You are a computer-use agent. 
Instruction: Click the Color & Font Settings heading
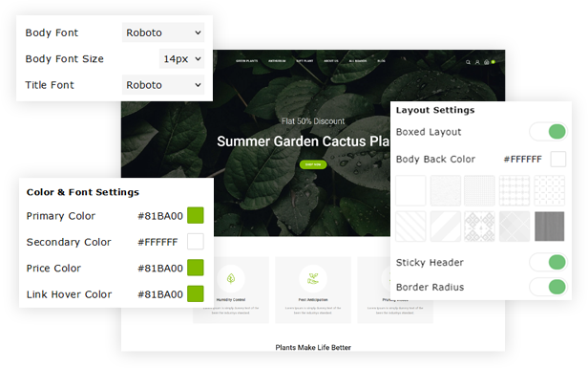[82, 192]
